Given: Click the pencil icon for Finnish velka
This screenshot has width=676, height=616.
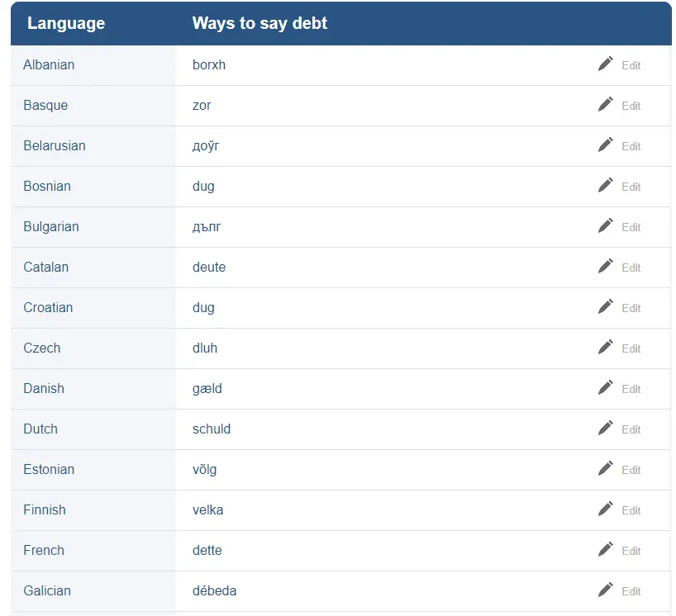Looking at the screenshot, I should point(606,509).
